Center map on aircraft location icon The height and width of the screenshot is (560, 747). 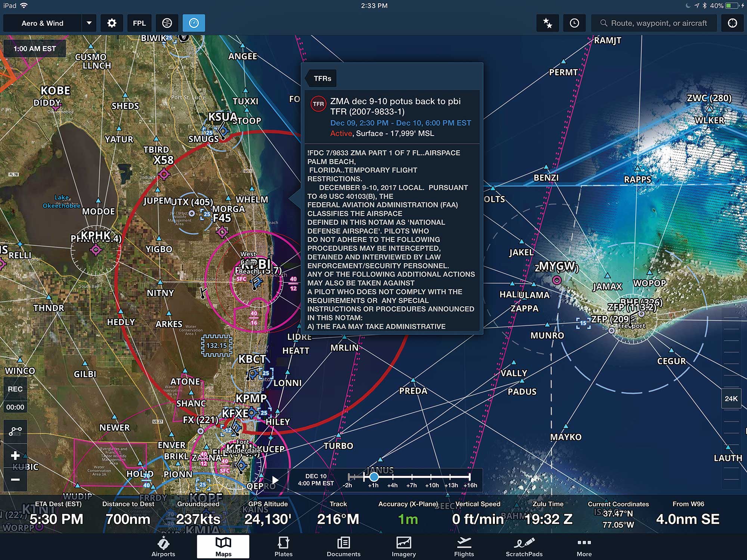pyautogui.click(x=732, y=23)
